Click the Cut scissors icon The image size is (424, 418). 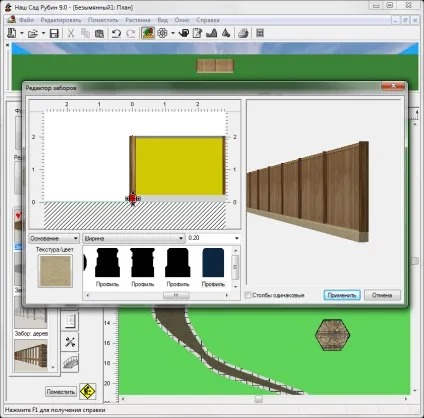click(71, 33)
